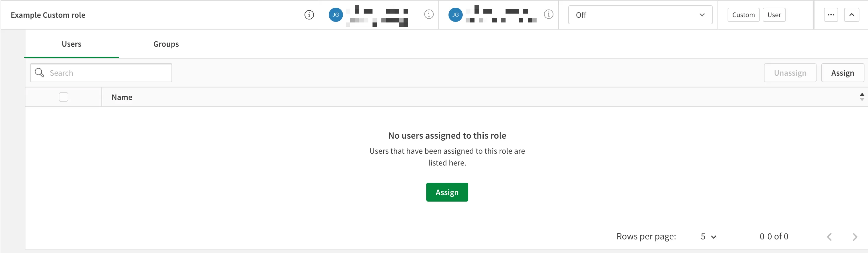
Task: Open the info tooltip beside Example Custom role
Action: (x=309, y=14)
